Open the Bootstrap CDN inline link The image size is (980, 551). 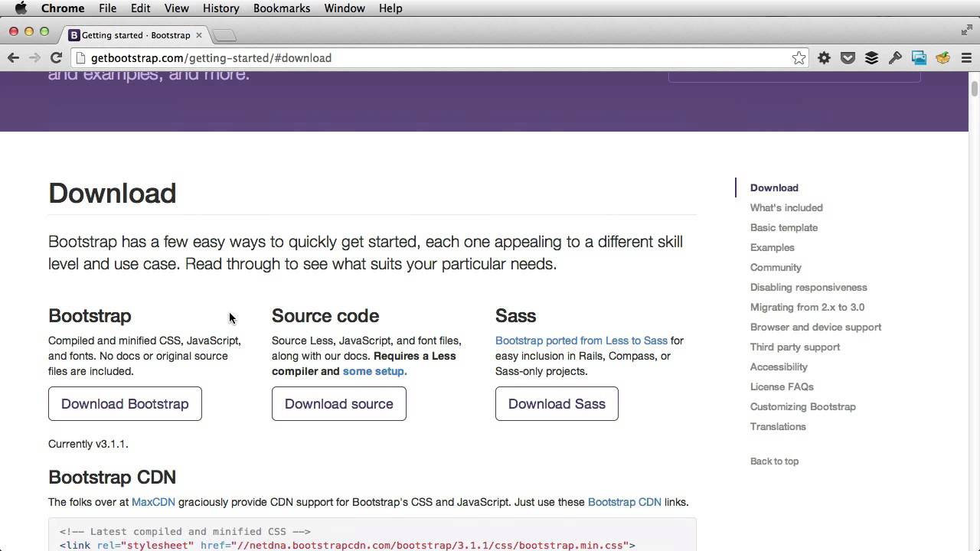click(624, 502)
